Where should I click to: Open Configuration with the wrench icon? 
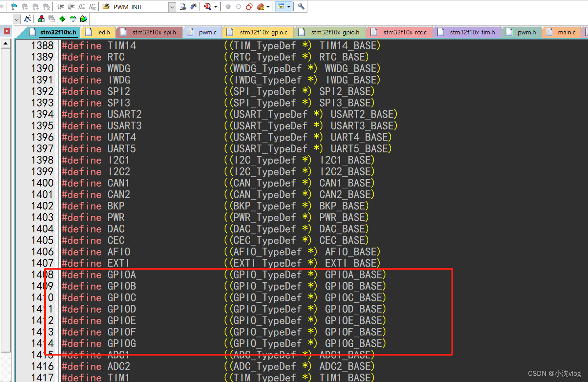[301, 7]
